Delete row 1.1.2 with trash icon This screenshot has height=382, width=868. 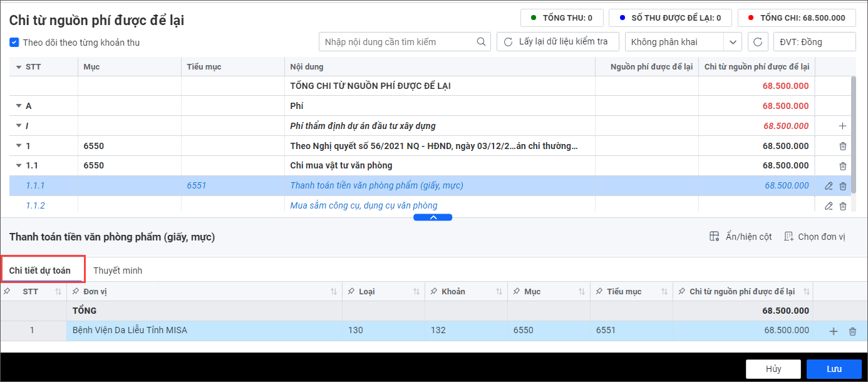tap(842, 206)
